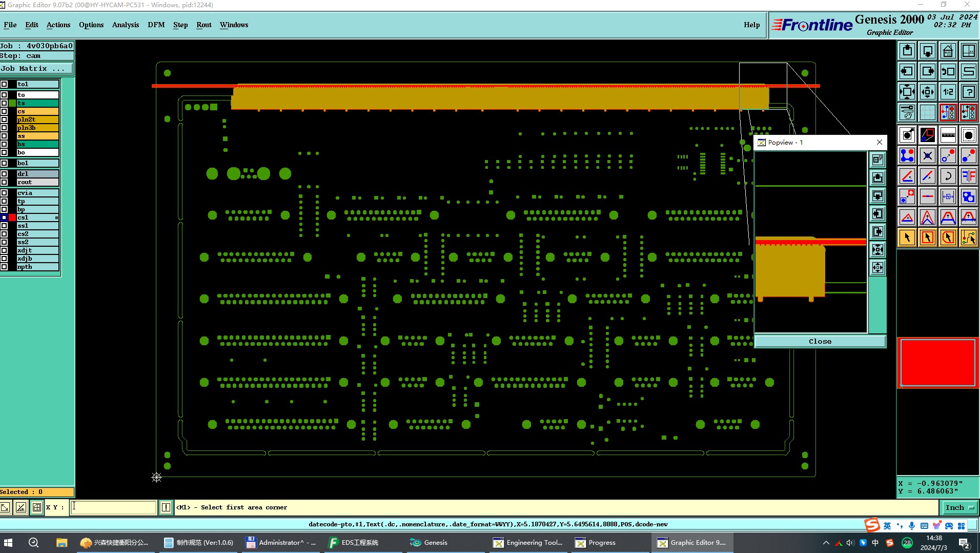Image resolution: width=980 pixels, height=553 pixels.
Task: Click the blue X delete feature icon
Action: point(928,155)
